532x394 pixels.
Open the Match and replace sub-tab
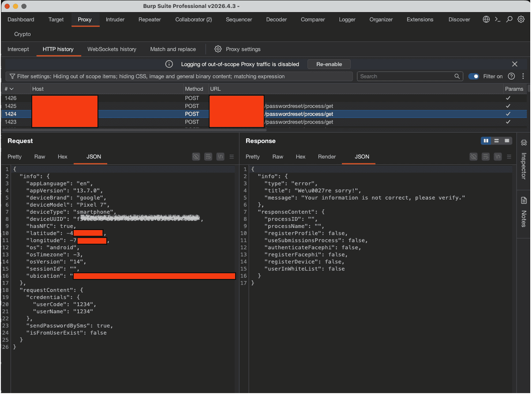(x=173, y=49)
